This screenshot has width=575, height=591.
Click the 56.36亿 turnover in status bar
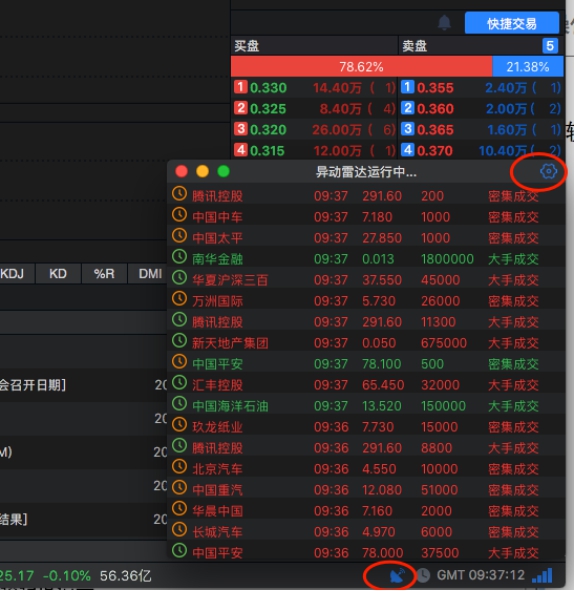pos(125,576)
